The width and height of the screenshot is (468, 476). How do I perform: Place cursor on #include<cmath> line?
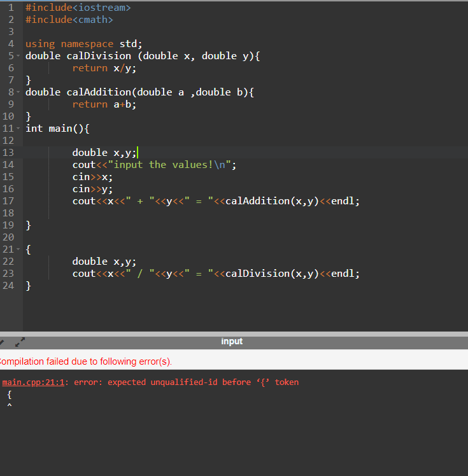coord(69,20)
